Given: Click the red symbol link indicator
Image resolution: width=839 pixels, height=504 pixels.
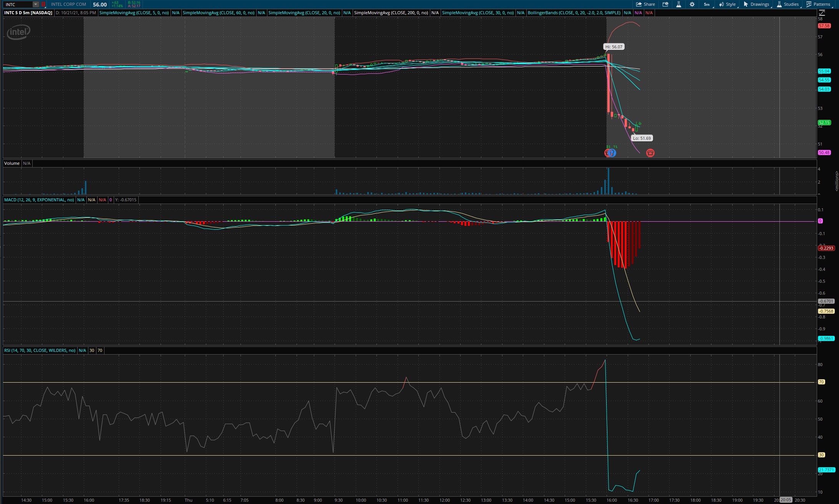Looking at the screenshot, I should coord(43,4).
